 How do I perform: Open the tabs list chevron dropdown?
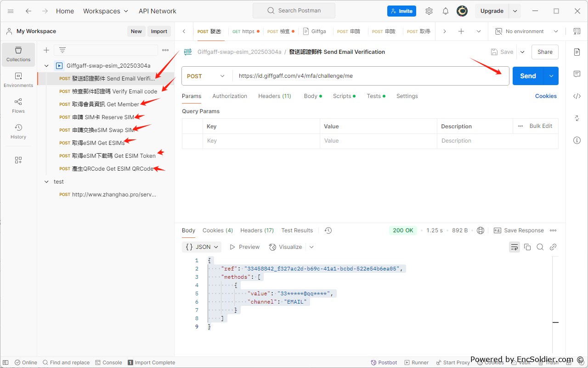(479, 31)
